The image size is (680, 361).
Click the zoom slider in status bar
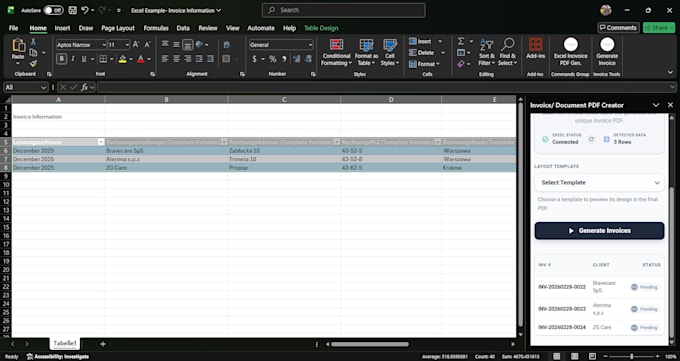click(631, 357)
